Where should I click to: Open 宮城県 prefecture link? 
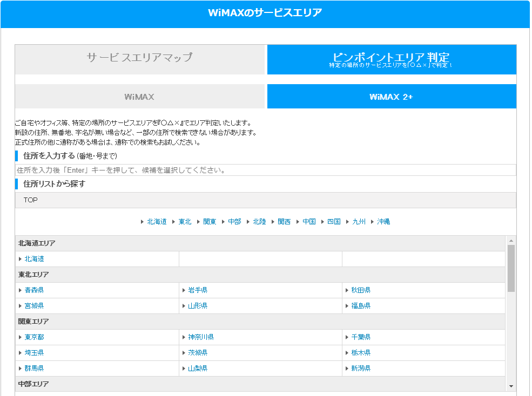click(34, 305)
